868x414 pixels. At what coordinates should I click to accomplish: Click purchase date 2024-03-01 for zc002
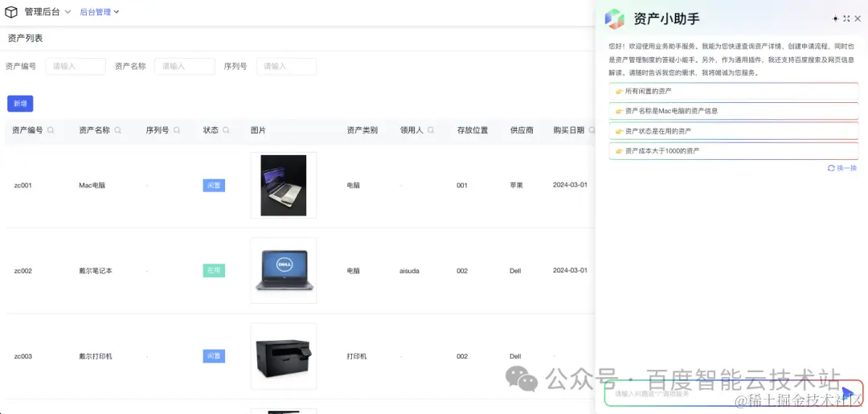coord(570,270)
